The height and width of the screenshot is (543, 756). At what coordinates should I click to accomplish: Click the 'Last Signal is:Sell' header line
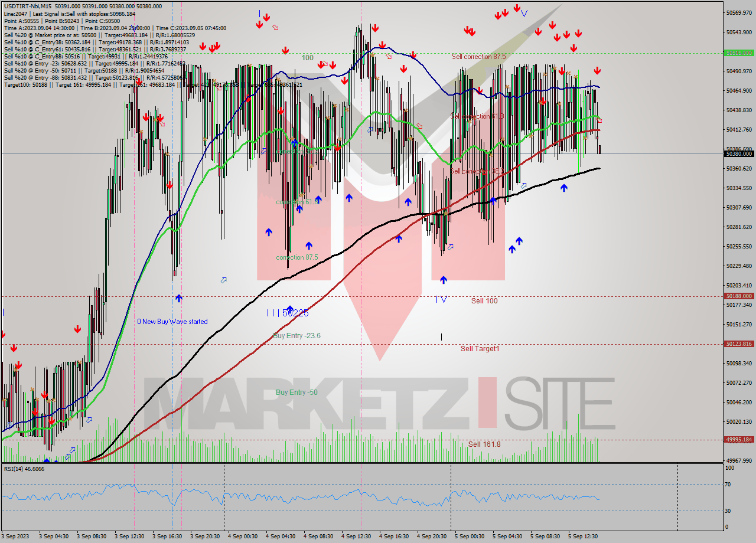point(69,14)
